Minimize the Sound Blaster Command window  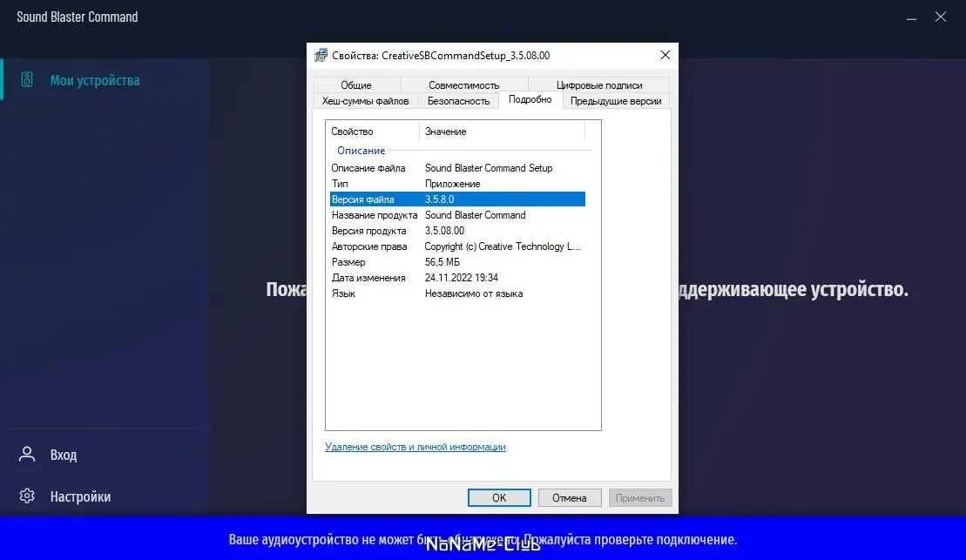pyautogui.click(x=911, y=18)
